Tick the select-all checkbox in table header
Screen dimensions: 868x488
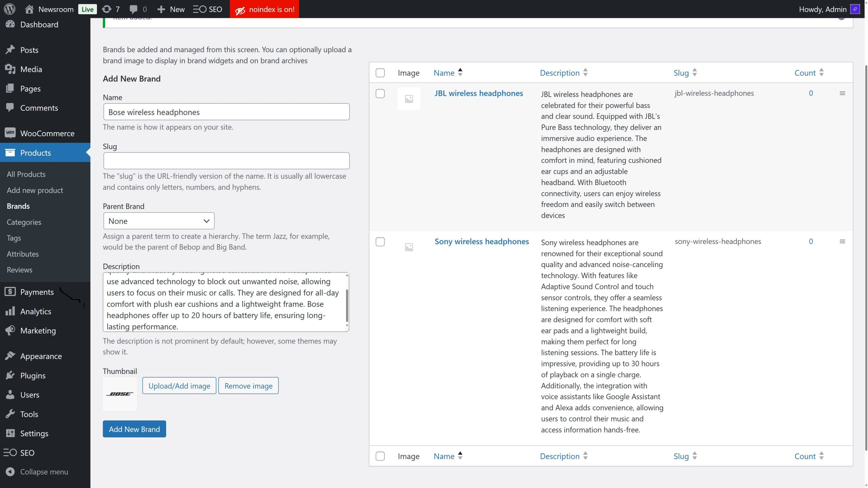point(380,73)
